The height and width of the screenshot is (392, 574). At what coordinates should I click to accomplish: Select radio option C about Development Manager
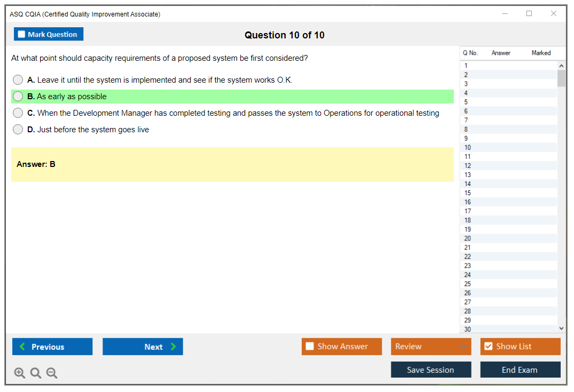[x=18, y=113]
